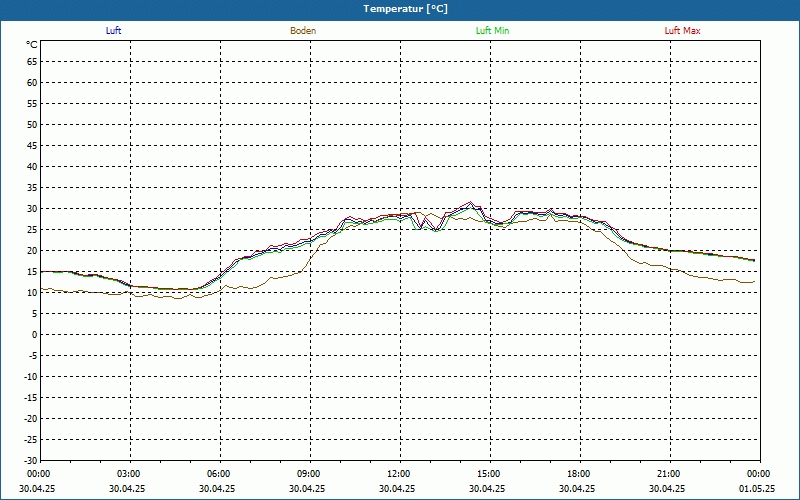800x500 pixels.
Task: Click the 55 value on temperature axis
Action: [x=32, y=104]
